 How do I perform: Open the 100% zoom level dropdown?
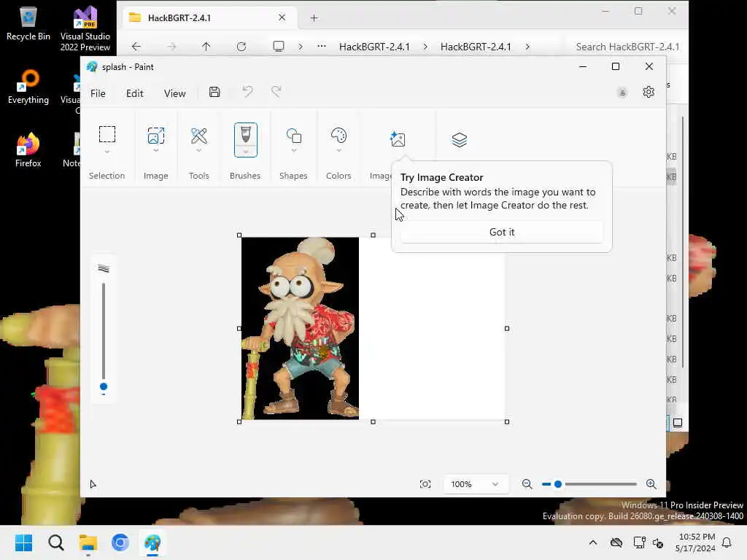coord(476,484)
